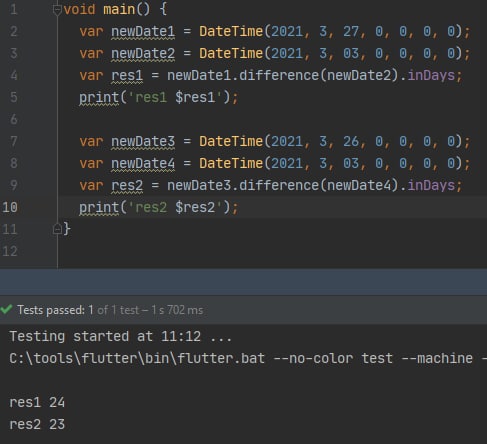
Task: Click line number 10 in the gutter
Action: (10, 207)
